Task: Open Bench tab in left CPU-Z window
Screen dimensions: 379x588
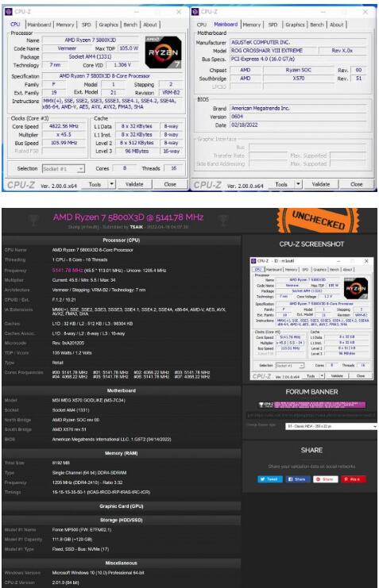Action: click(x=130, y=25)
